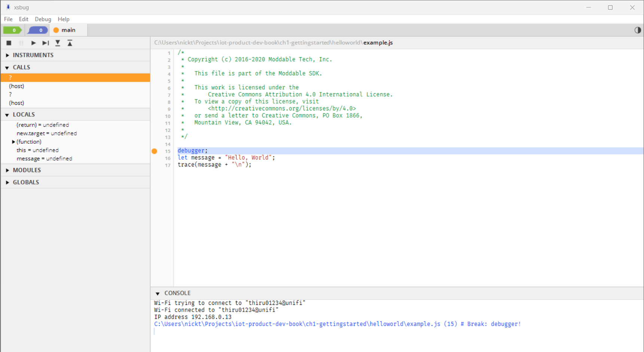Stop the running debug session
This screenshot has height=352, width=644.
pyautogui.click(x=9, y=43)
